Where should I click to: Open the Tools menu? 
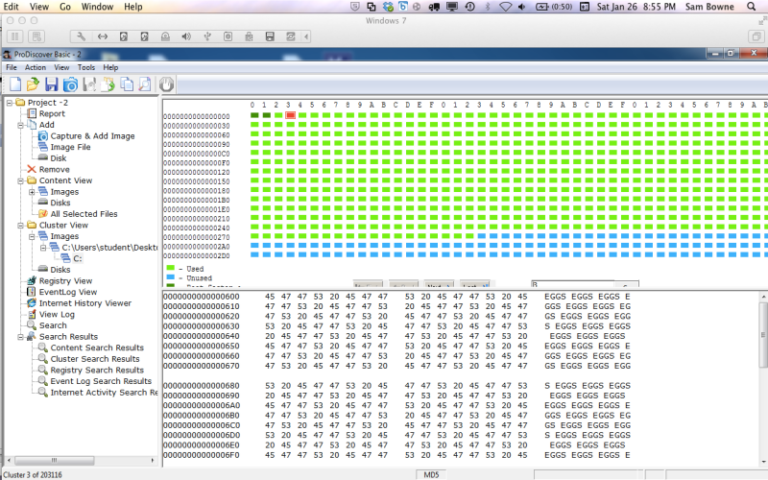(86, 67)
